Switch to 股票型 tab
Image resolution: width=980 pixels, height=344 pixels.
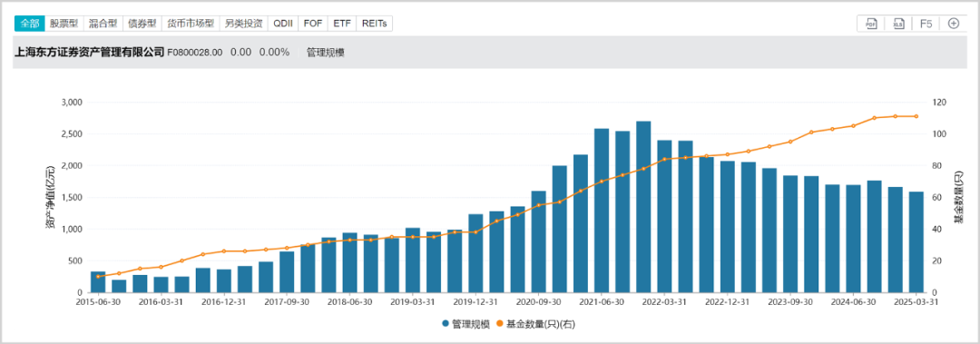[64, 24]
